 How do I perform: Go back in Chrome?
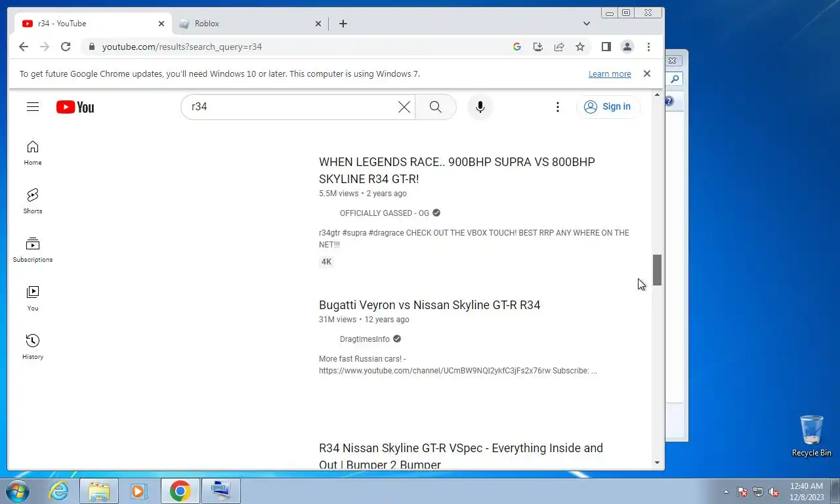[x=24, y=47]
